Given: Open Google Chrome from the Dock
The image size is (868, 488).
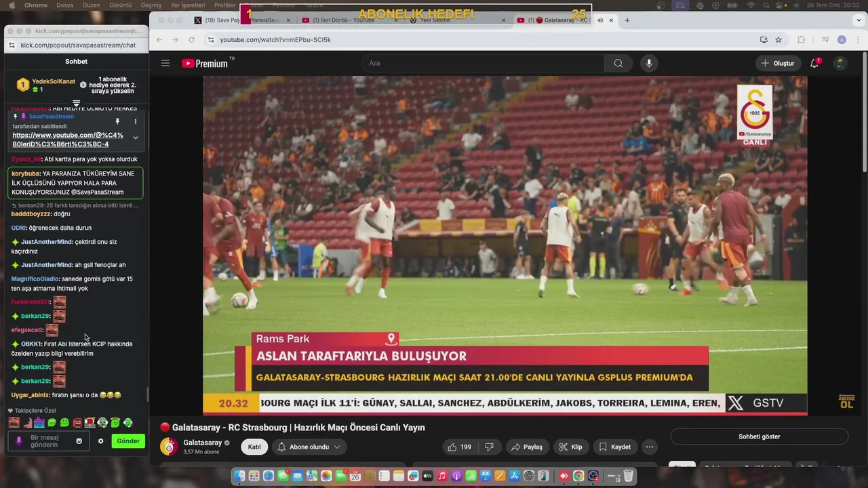Looking at the screenshot, I should click(x=578, y=476).
